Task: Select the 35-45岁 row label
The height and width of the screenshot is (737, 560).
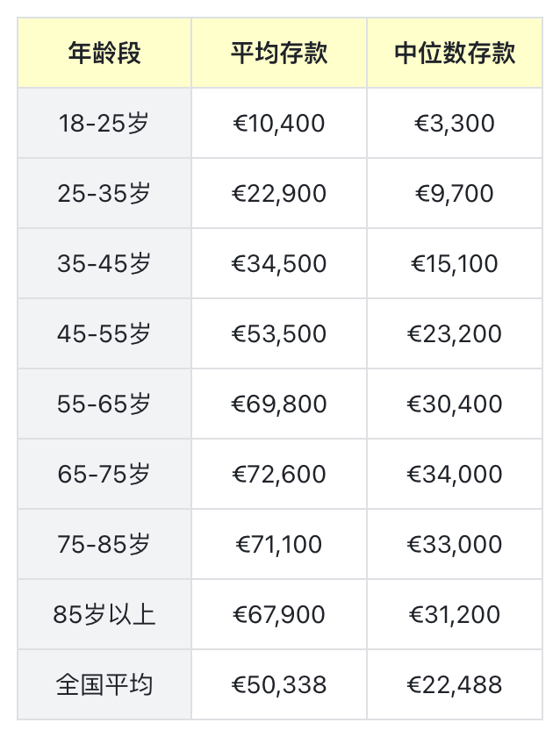Action: (x=104, y=264)
